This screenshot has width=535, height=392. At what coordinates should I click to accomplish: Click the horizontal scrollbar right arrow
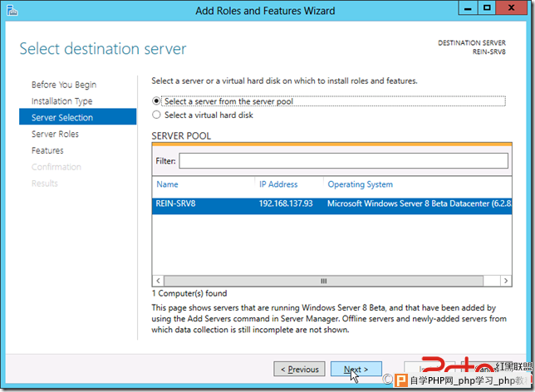point(506,281)
